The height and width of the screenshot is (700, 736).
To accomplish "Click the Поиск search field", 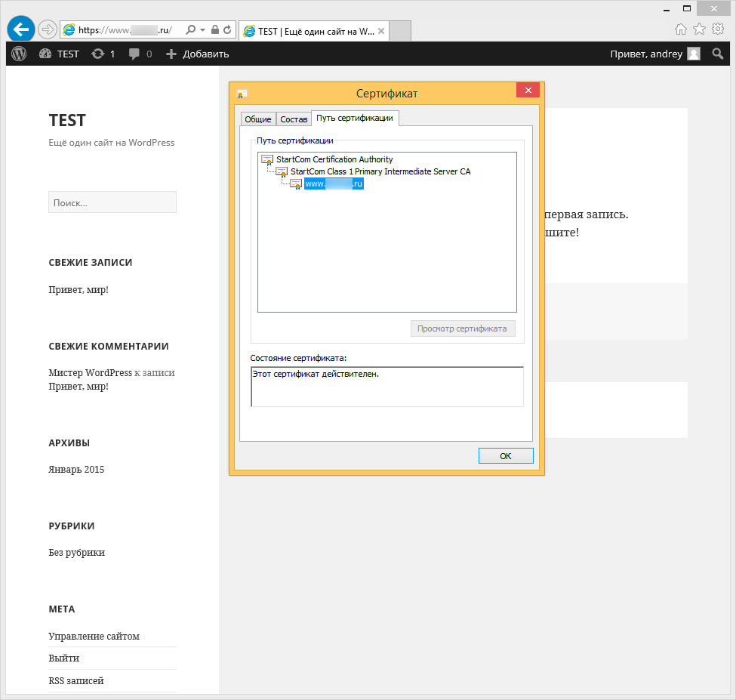I will point(112,202).
